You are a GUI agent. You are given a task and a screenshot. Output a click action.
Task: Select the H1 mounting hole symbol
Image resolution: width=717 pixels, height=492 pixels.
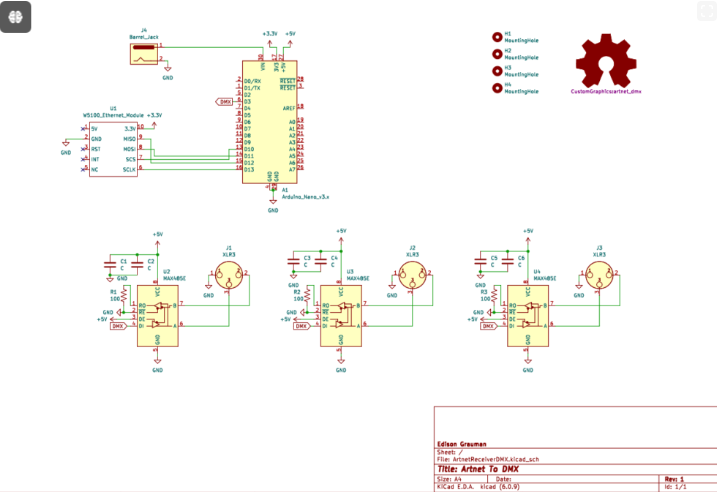click(497, 37)
